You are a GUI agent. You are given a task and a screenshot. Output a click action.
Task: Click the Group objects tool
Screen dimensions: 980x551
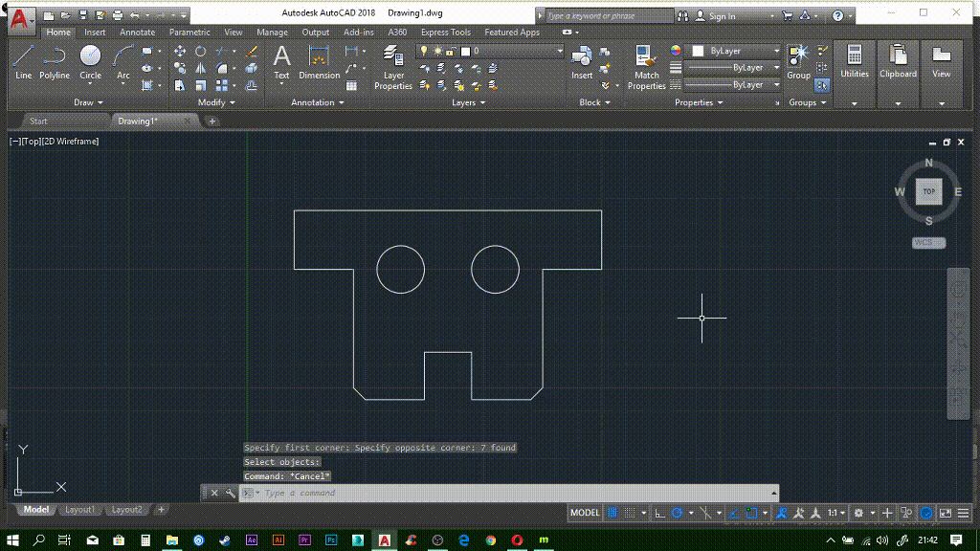pyautogui.click(x=798, y=62)
